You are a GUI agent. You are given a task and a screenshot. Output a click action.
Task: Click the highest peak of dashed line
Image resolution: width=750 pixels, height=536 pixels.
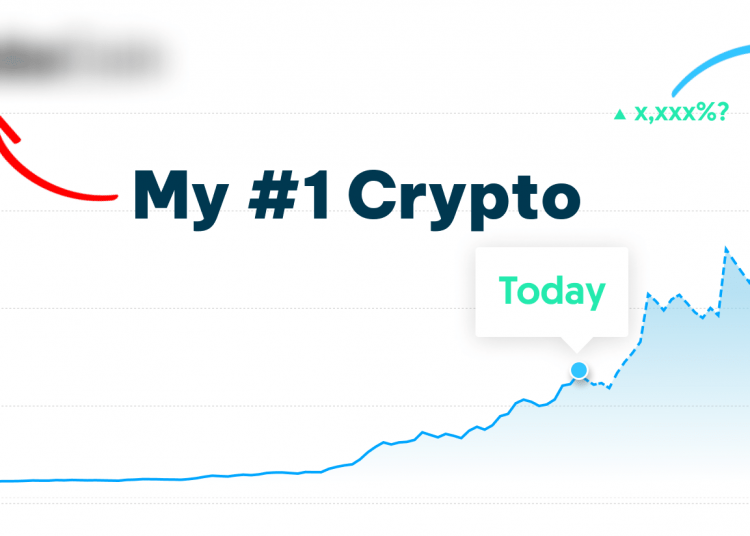726,248
